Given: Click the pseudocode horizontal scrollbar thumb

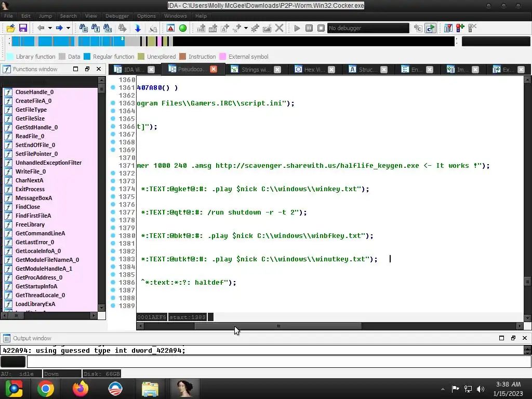Looking at the screenshot, I should pos(278,326).
